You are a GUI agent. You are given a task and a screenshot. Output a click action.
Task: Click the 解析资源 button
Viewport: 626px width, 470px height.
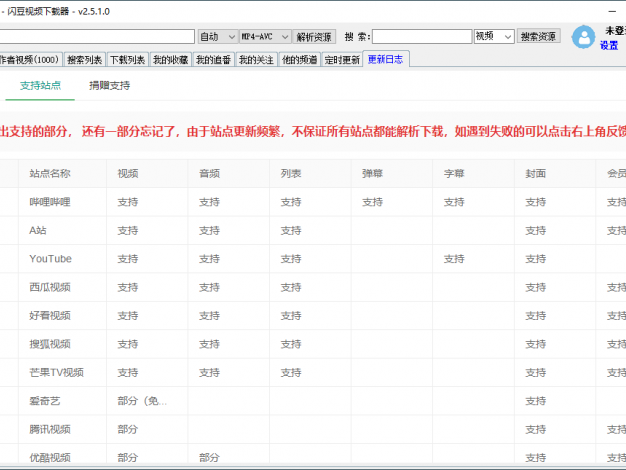pos(314,37)
